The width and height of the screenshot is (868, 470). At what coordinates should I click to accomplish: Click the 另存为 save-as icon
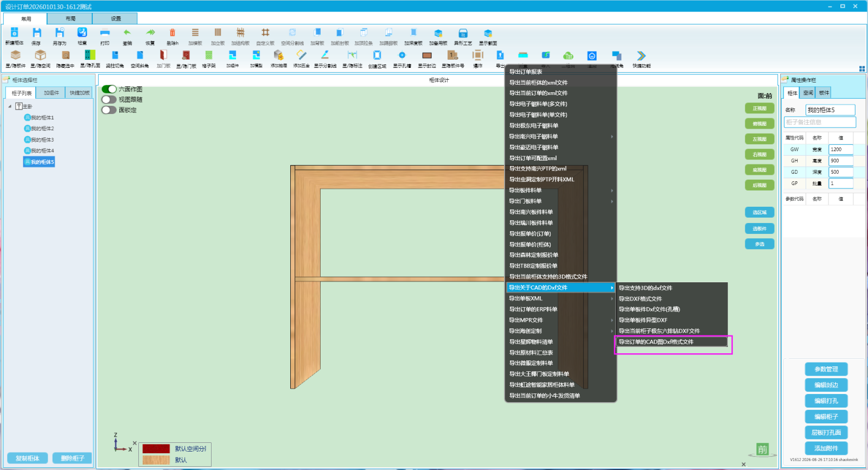click(59, 33)
